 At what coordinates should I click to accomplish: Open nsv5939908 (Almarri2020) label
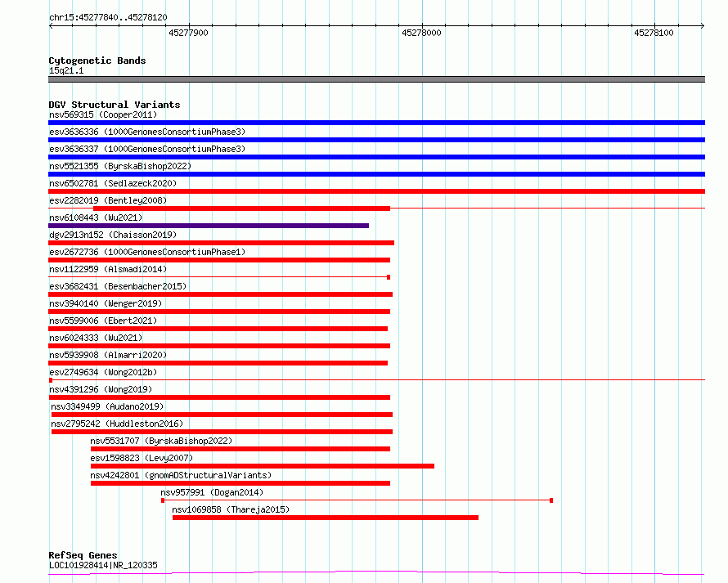(108, 355)
